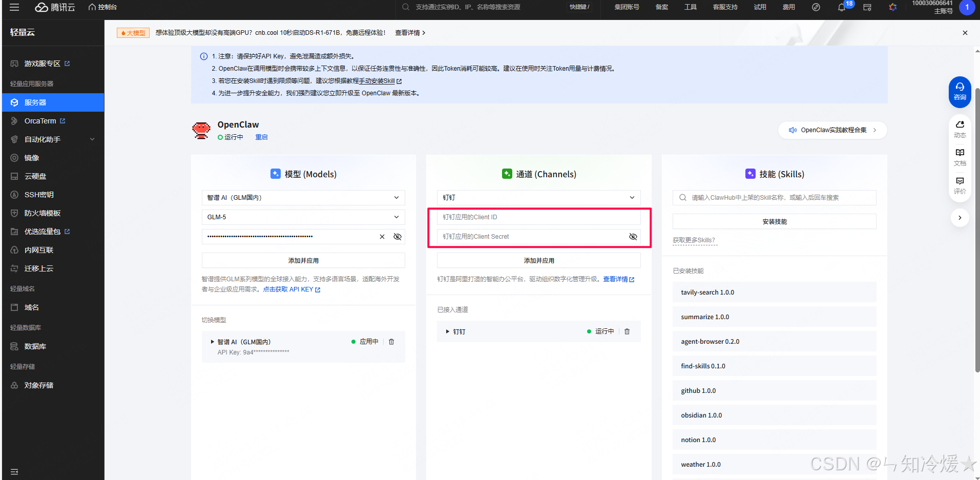This screenshot has width=980, height=480.
Task: Open SSH密钥 in the sidebar
Action: coord(39,195)
